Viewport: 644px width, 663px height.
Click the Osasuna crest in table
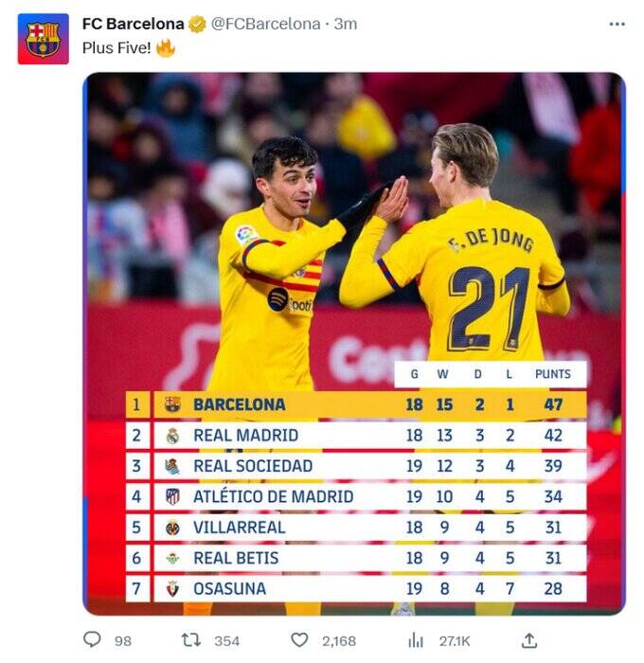(172, 588)
